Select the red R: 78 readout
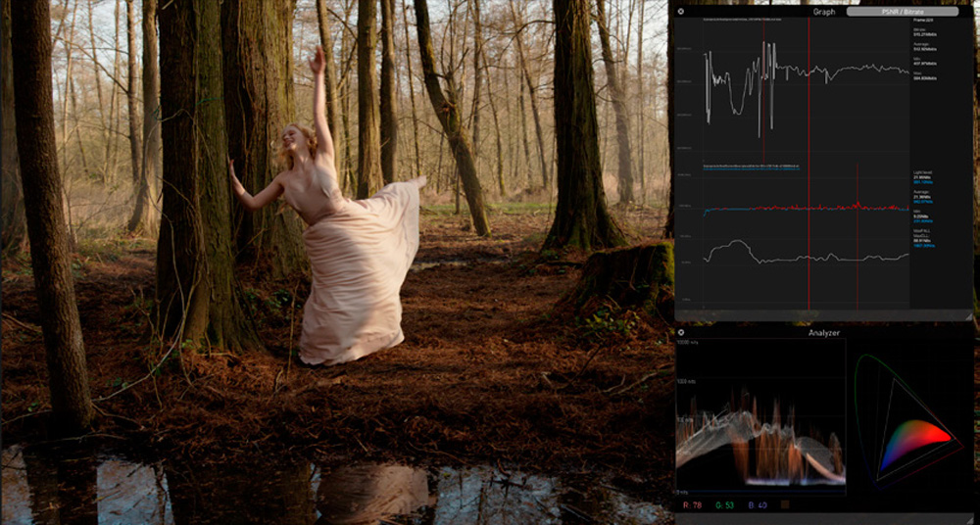980x525 pixels. [694, 504]
